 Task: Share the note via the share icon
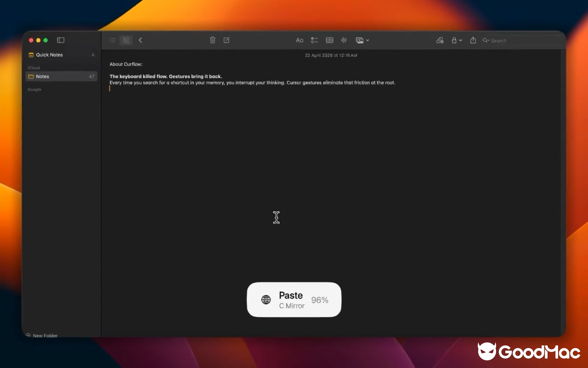473,40
